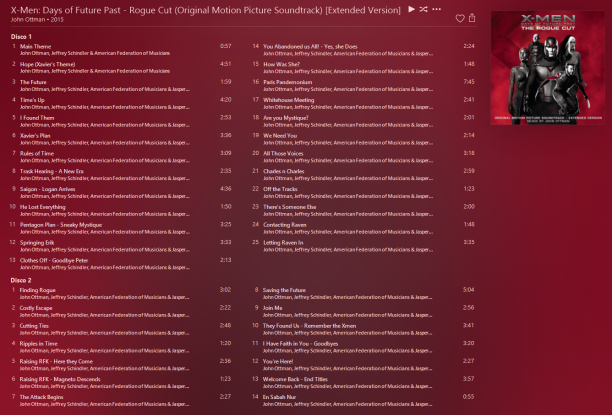Share the album via the share icon

pos(472,18)
